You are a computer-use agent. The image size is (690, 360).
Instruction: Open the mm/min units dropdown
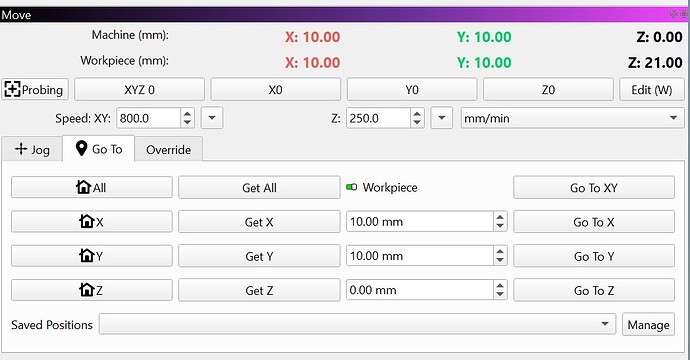573,118
